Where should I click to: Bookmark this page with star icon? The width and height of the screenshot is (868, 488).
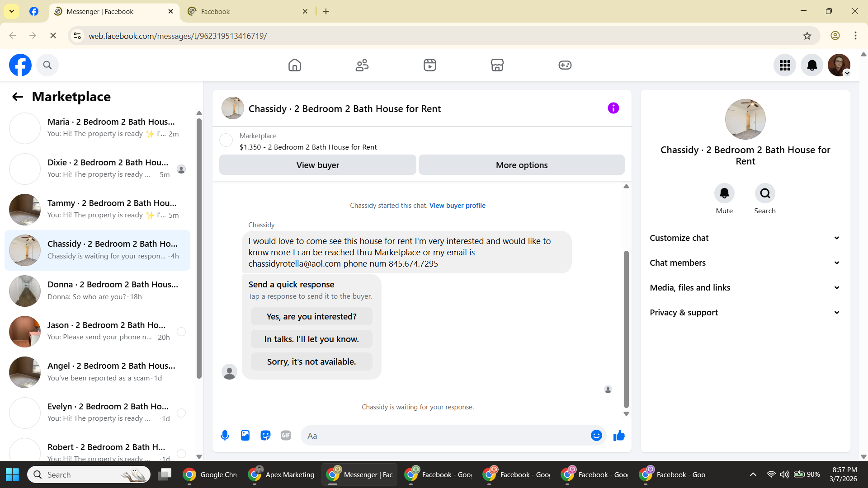click(807, 36)
